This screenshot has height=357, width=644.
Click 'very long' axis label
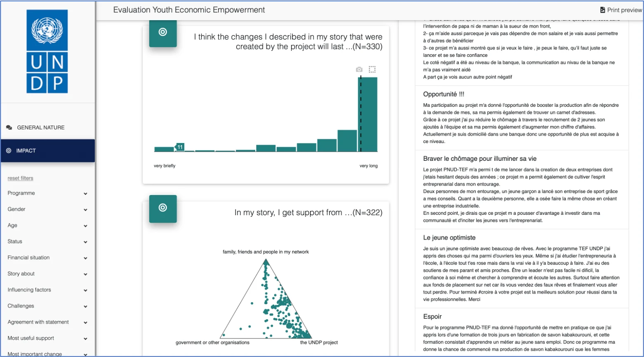369,166
